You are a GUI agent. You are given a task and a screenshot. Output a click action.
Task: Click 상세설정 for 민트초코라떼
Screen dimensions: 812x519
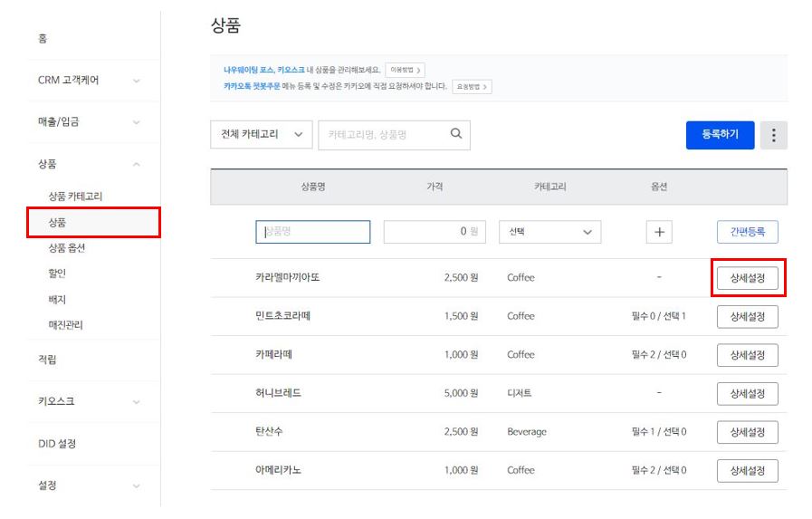click(x=747, y=316)
